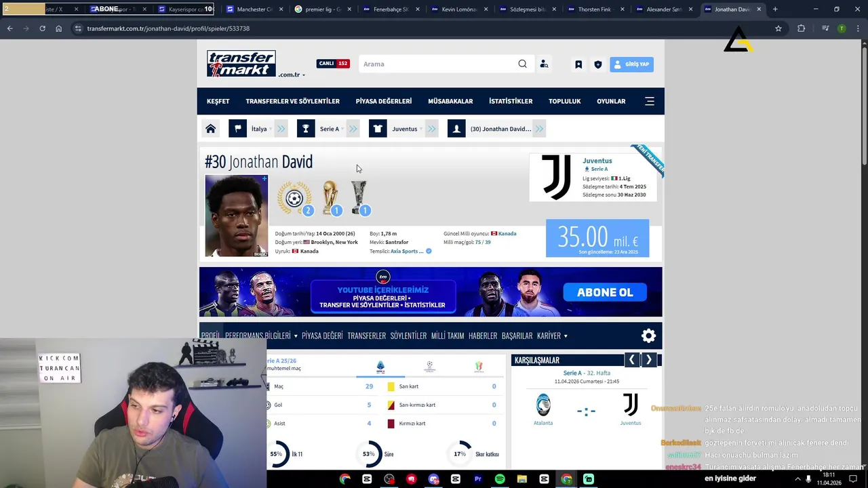Screen dimensions: 868x488
Task: Click the shirt icon beside Juventus breadcrumb
Action: coord(378,129)
